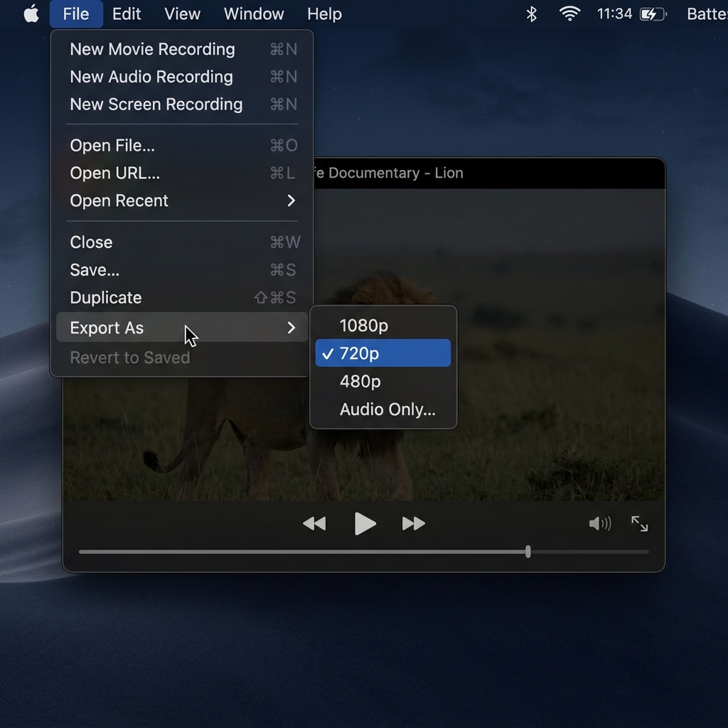Screen dimensions: 728x728
Task: Choose New Movie Recording
Action: [x=182, y=49]
